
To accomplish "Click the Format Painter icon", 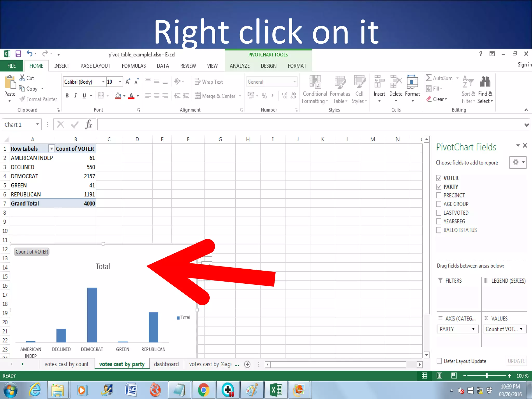I will pos(23,99).
